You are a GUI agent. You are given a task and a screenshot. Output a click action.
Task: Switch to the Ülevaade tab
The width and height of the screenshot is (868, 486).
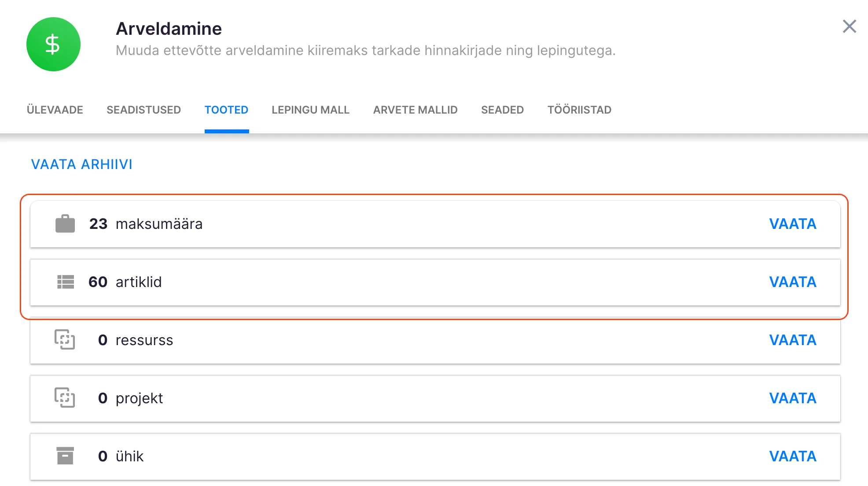(x=55, y=110)
